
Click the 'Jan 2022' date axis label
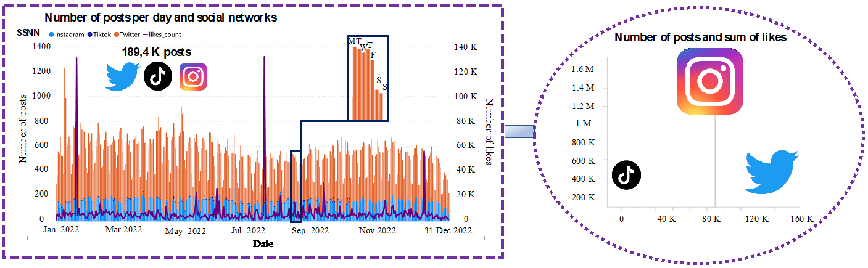[62, 230]
